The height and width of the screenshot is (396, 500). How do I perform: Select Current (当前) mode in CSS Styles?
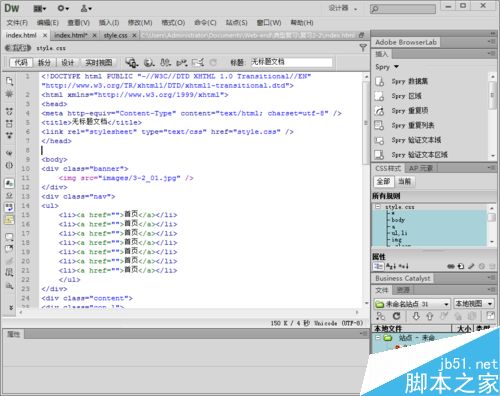[x=404, y=181]
